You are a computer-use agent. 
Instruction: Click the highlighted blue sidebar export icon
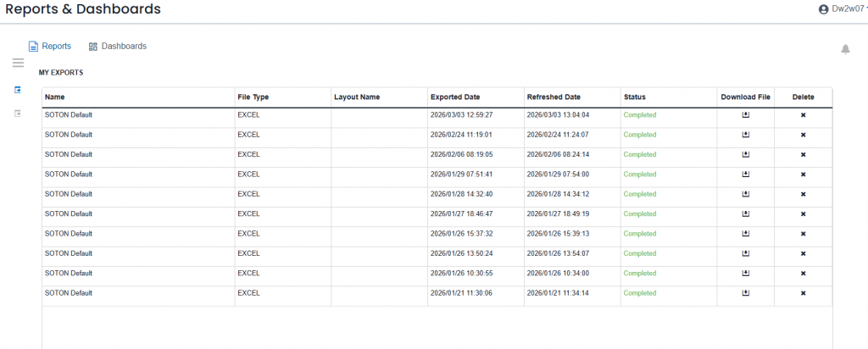click(18, 89)
